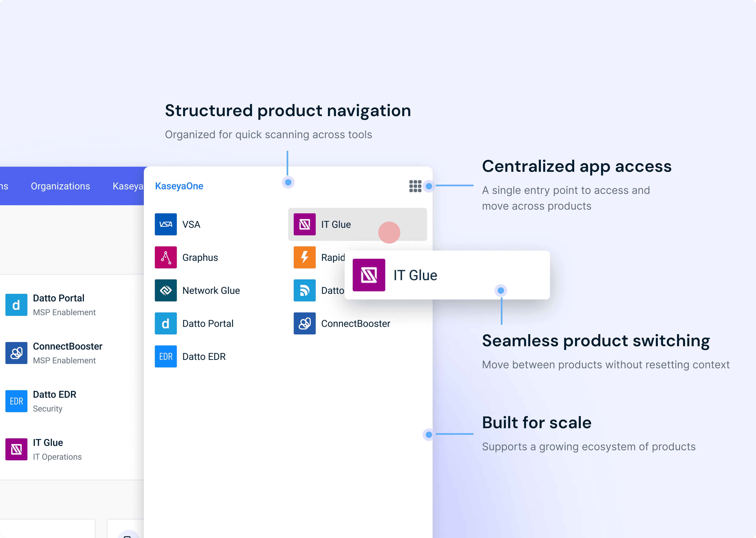Open the Kaseya tab in navbar
Viewport: 756px width, 538px height.
pyautogui.click(x=128, y=186)
